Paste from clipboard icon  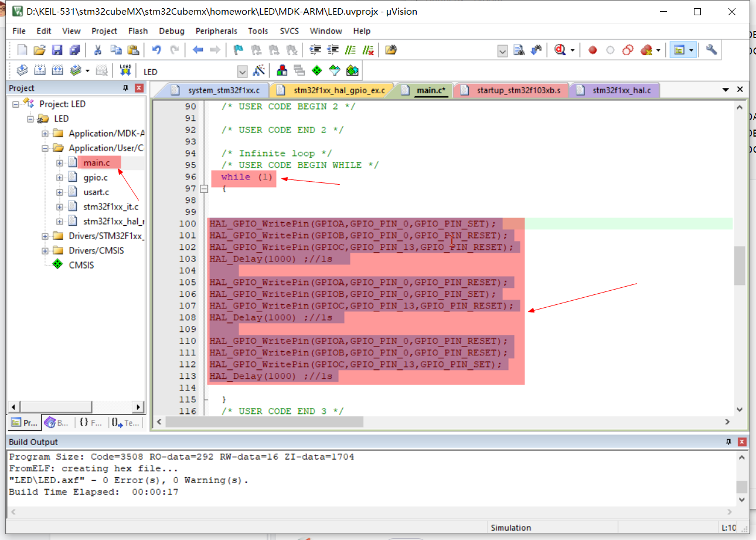pos(133,50)
